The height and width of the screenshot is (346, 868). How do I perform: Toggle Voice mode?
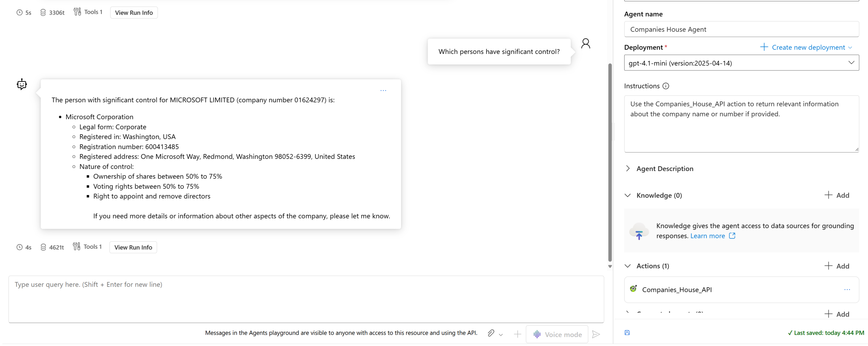coord(557,334)
